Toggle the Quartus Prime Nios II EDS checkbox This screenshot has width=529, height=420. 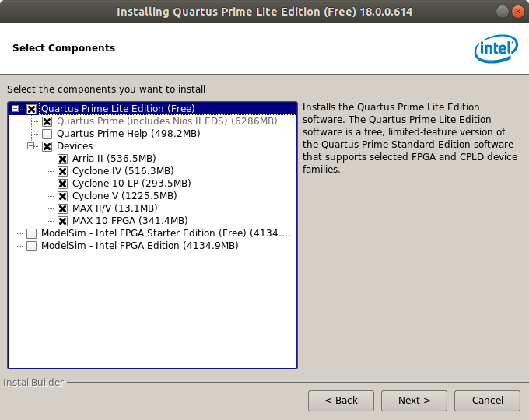pyautogui.click(x=47, y=121)
